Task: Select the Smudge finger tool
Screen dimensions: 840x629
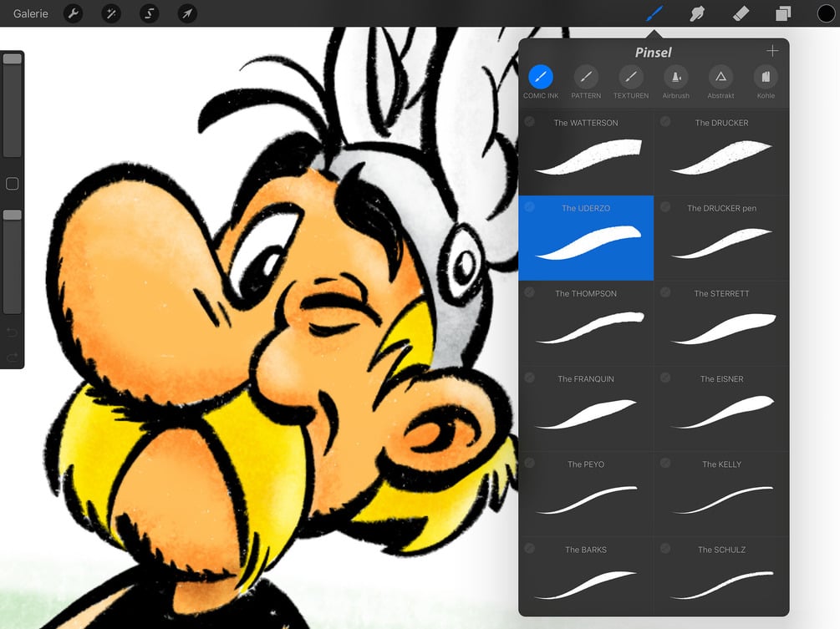Action: 697,13
